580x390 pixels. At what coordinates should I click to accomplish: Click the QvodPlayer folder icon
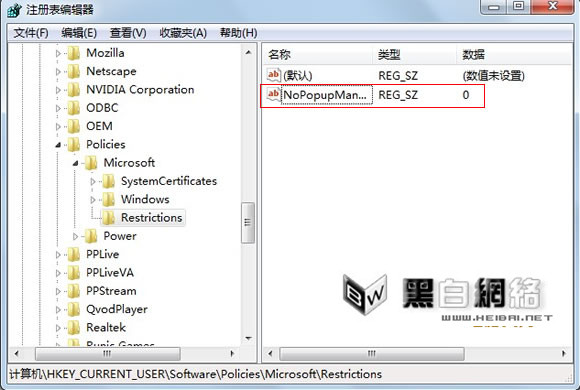point(74,309)
